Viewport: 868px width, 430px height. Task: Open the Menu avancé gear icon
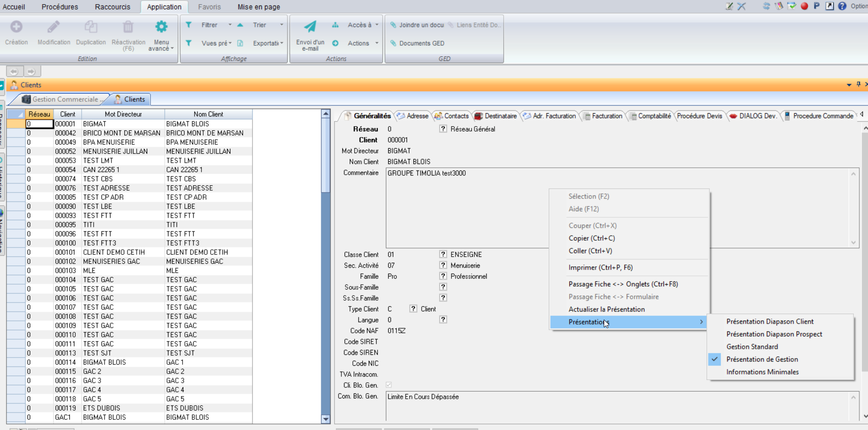pyautogui.click(x=161, y=27)
